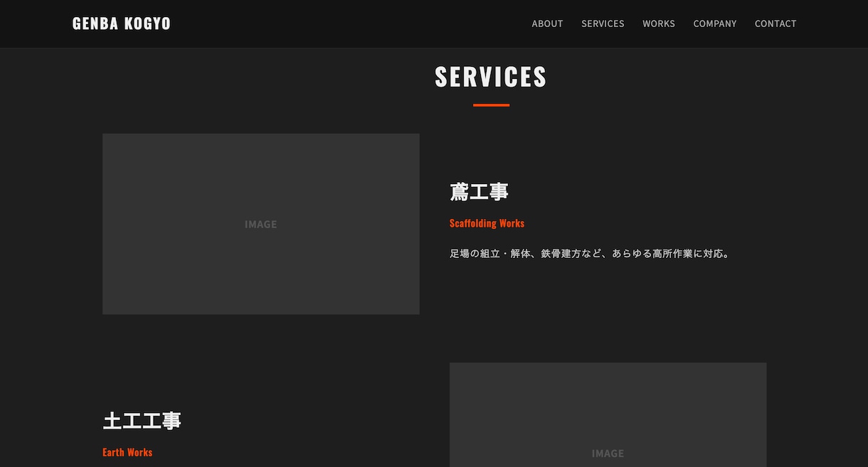Click the Earth Works image placeholder
Image resolution: width=868 pixels, height=467 pixels.
[x=608, y=415]
